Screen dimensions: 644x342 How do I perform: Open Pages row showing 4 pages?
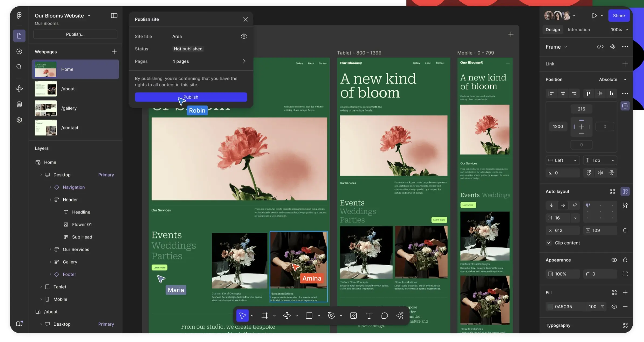point(191,61)
